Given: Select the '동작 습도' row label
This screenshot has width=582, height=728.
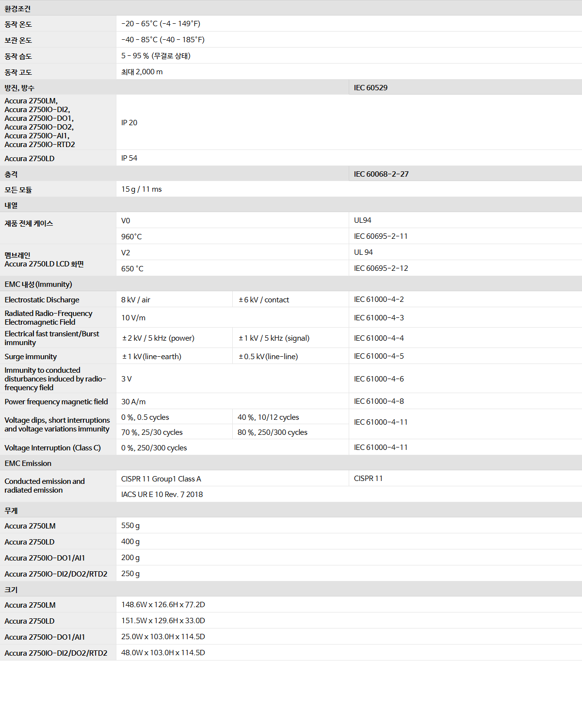Looking at the screenshot, I should (18, 56).
